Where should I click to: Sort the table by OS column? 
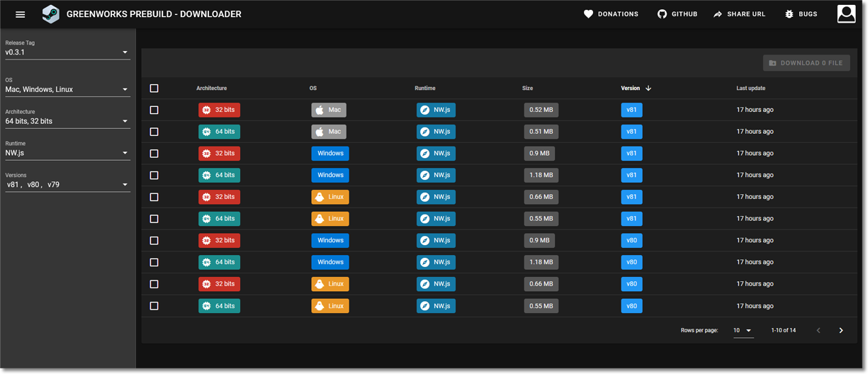tap(313, 89)
